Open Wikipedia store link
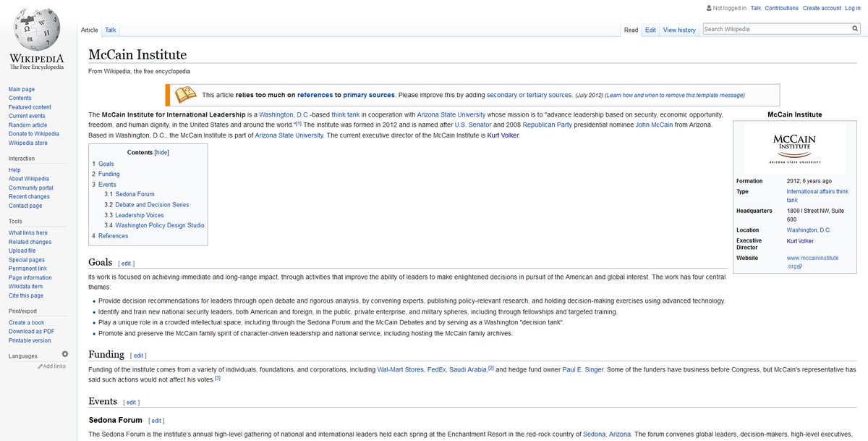The image size is (868, 441). [x=29, y=143]
